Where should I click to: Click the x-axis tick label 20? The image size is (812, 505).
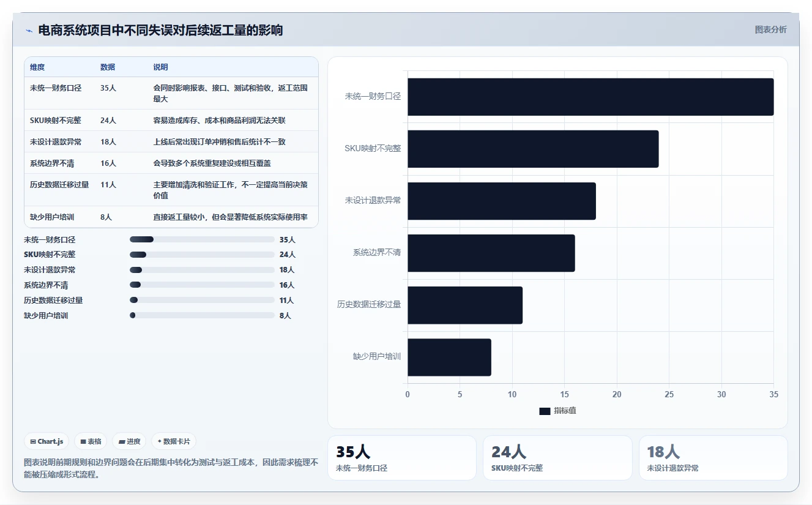pos(617,395)
